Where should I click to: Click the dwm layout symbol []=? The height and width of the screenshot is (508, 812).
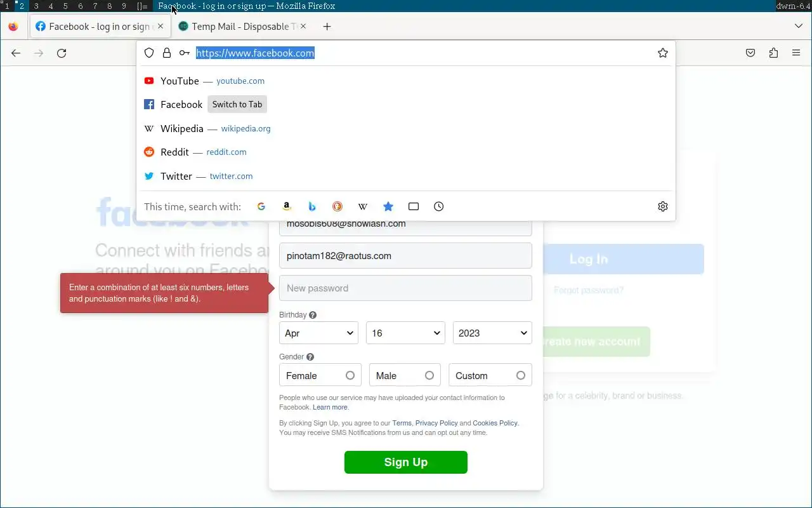(x=143, y=6)
